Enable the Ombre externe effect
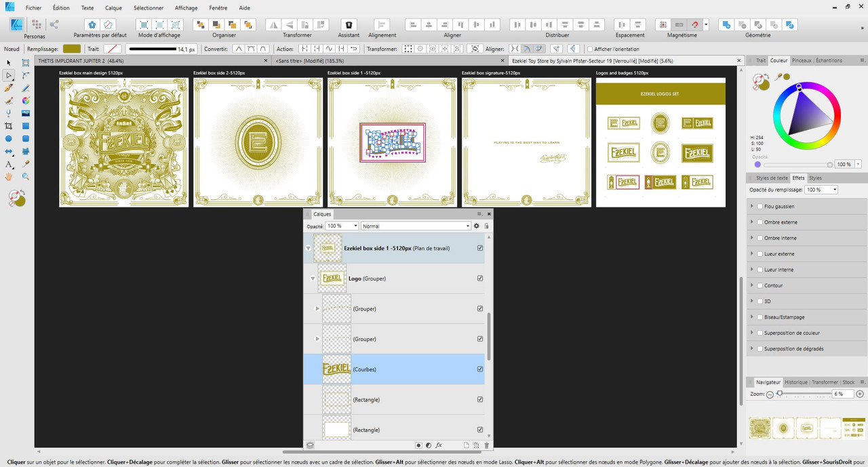The height and width of the screenshot is (467, 868). (759, 222)
